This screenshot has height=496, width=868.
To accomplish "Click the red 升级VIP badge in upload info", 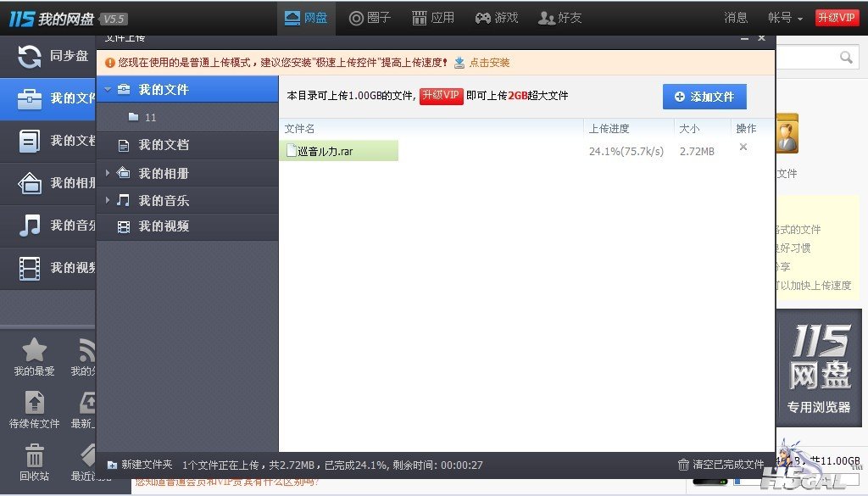I will point(441,96).
